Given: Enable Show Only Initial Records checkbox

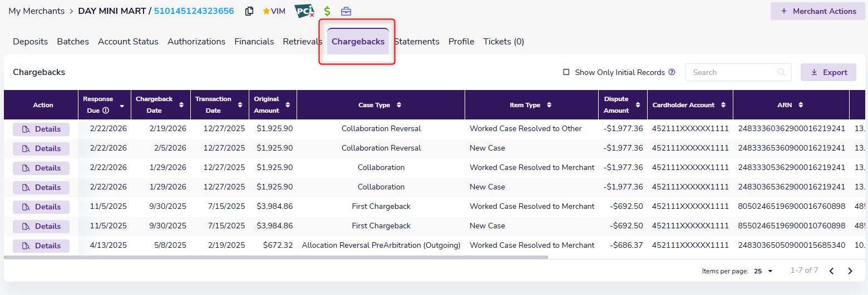Looking at the screenshot, I should (x=566, y=72).
